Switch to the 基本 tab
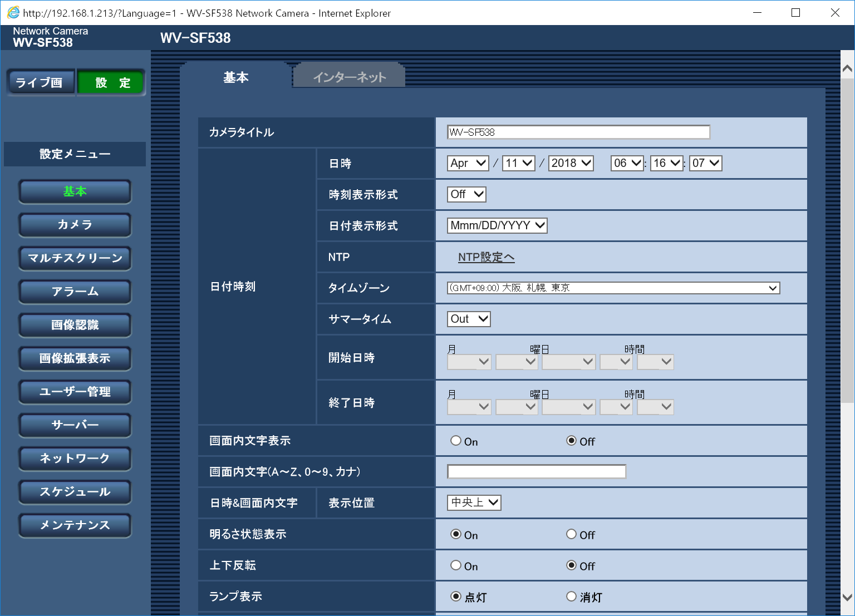Viewport: 855px width, 616px height. coord(236,77)
